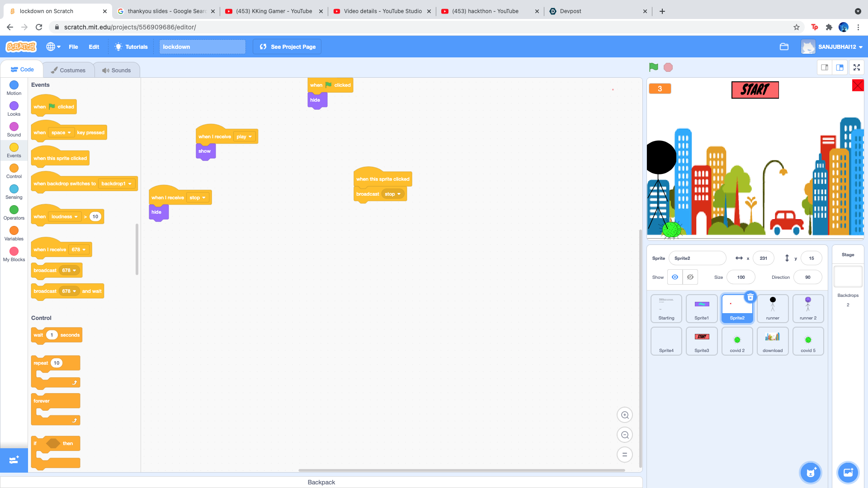Select the Looks purple category circle
868x488 pixels.
[x=14, y=106]
